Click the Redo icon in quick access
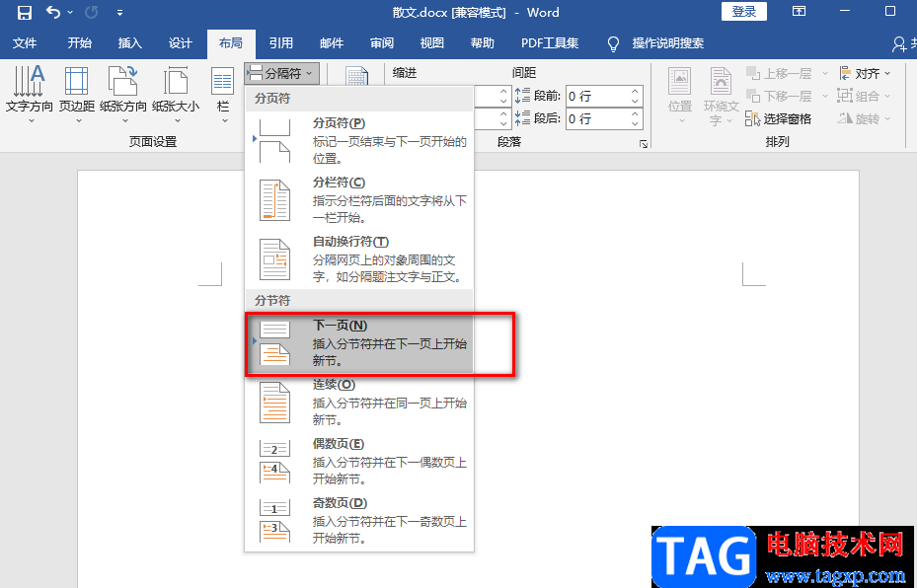Screen dimensions: 917x588 (91, 12)
